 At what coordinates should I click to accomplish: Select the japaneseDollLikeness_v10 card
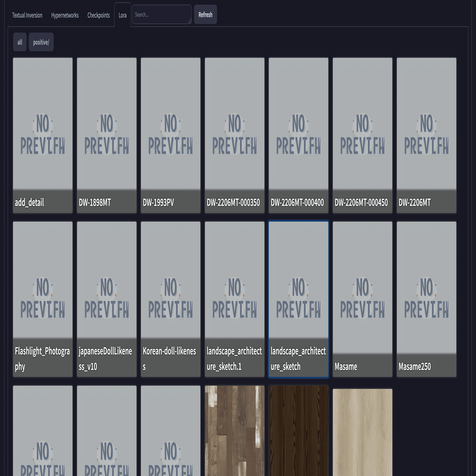click(107, 299)
